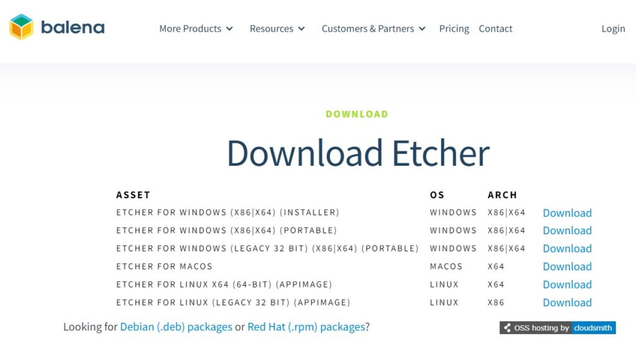Click the balena wordmark text
636x364 pixels.
pyautogui.click(x=73, y=27)
